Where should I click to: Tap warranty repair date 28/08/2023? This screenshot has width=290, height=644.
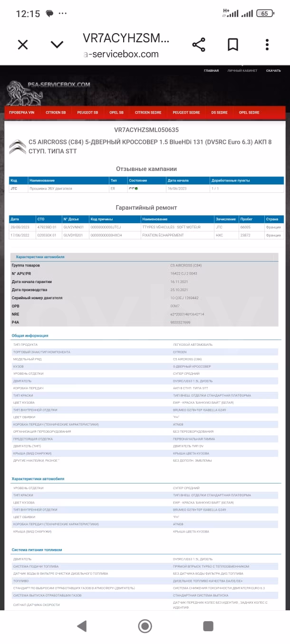(19, 227)
